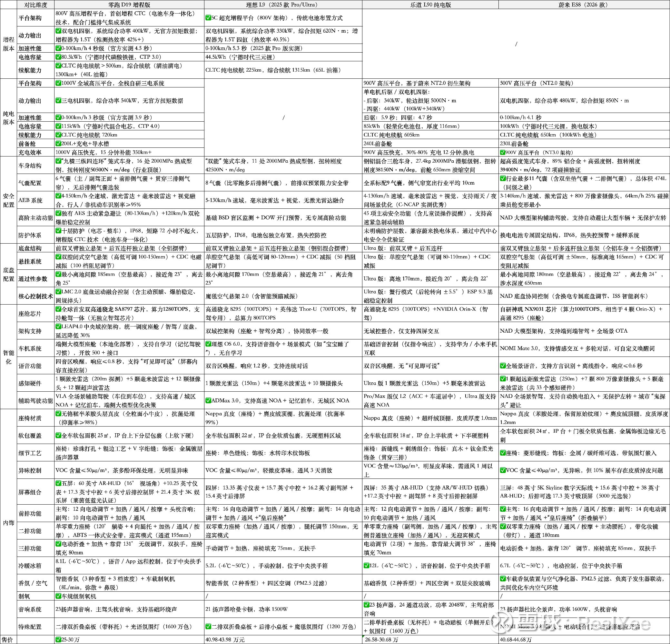The image size is (670, 644).
Task: Select the 安全配置 category row label
Action: [x=9, y=200]
